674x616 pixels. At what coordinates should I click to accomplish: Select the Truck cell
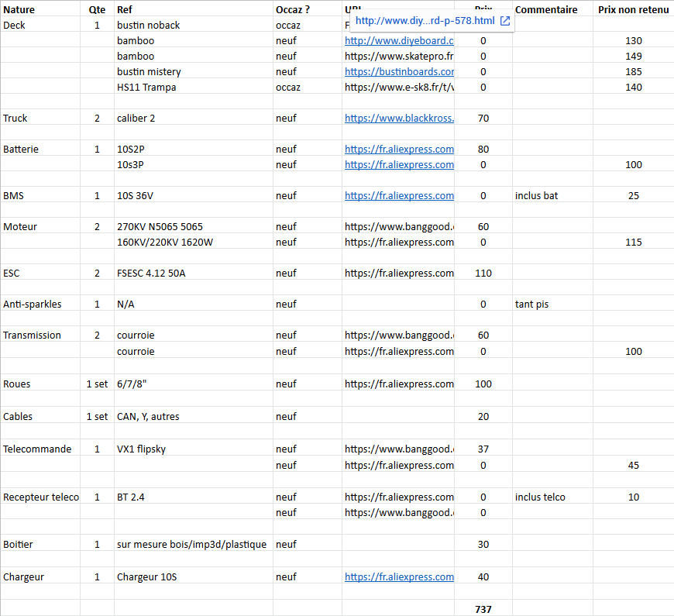click(x=40, y=119)
